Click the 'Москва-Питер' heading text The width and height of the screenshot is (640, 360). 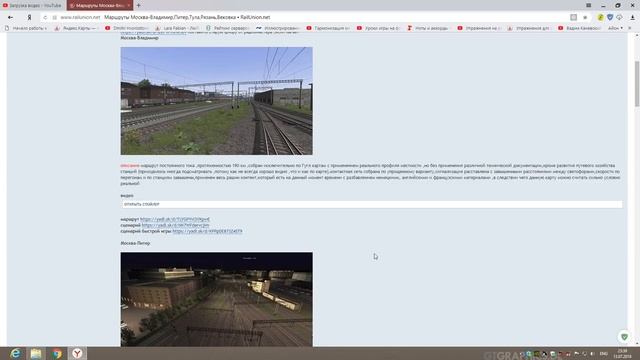click(x=135, y=243)
